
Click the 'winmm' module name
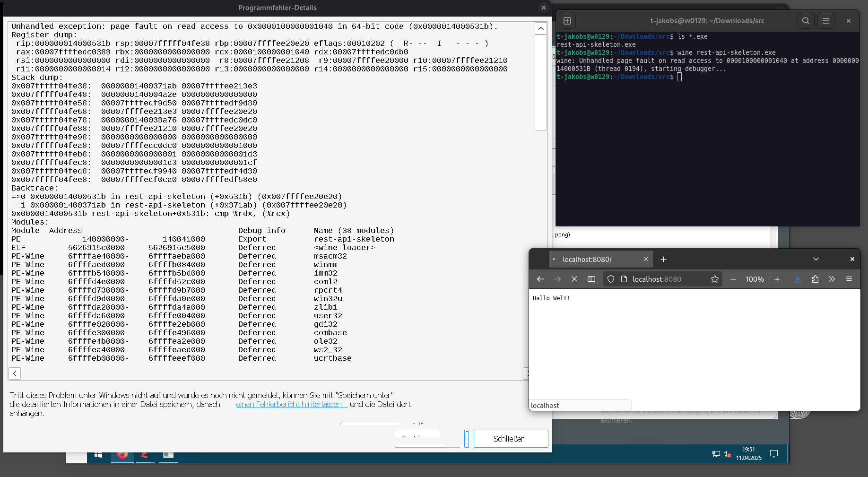(326, 265)
